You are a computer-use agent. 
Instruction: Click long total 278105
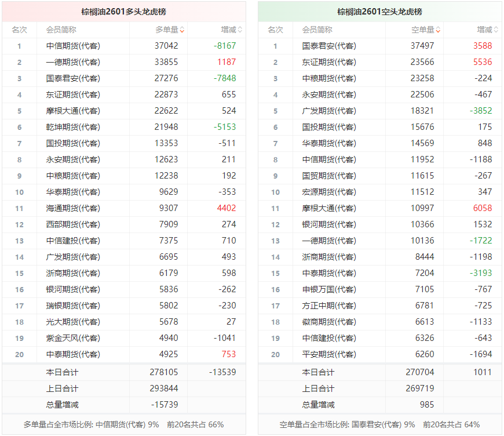(x=163, y=372)
